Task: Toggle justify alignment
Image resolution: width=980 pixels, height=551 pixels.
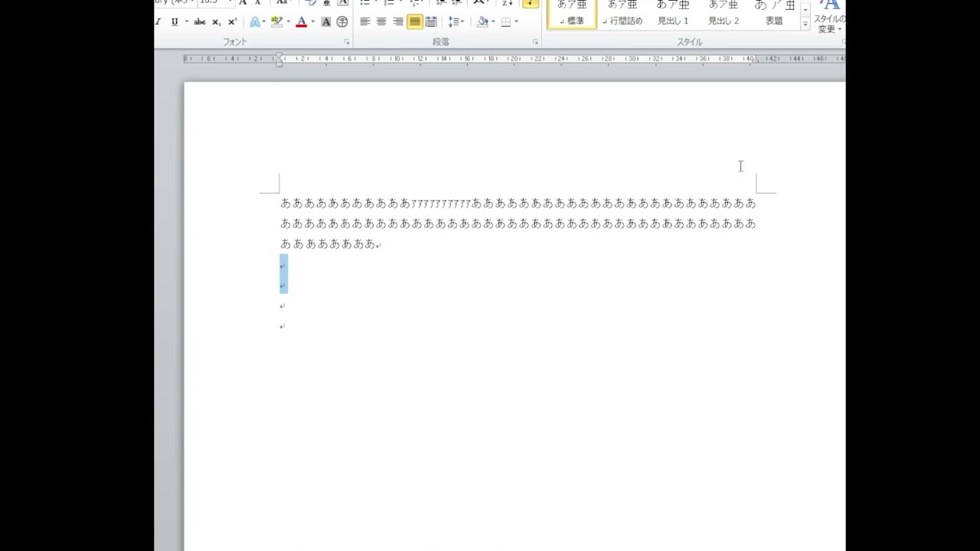Action: point(414,22)
